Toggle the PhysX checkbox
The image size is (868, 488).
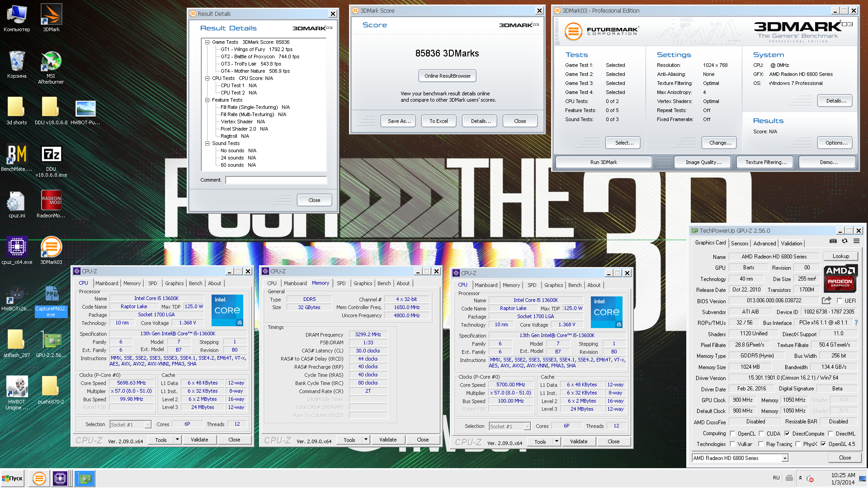point(798,444)
